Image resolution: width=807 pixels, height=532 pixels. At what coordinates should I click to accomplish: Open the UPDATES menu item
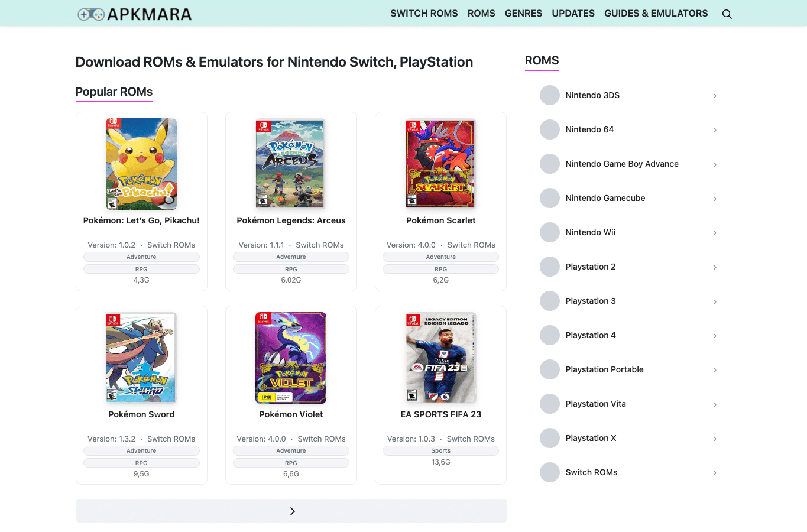pyautogui.click(x=573, y=13)
